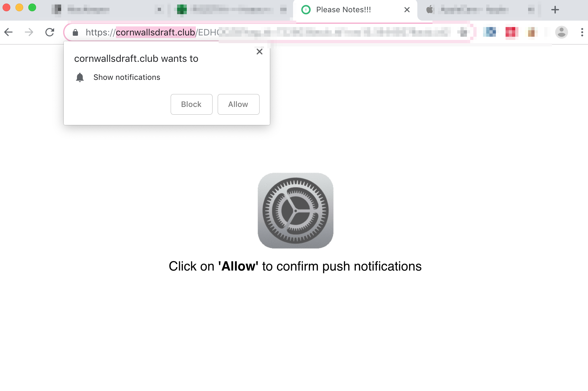
Task: Click the gear settings image on page
Action: [296, 211]
